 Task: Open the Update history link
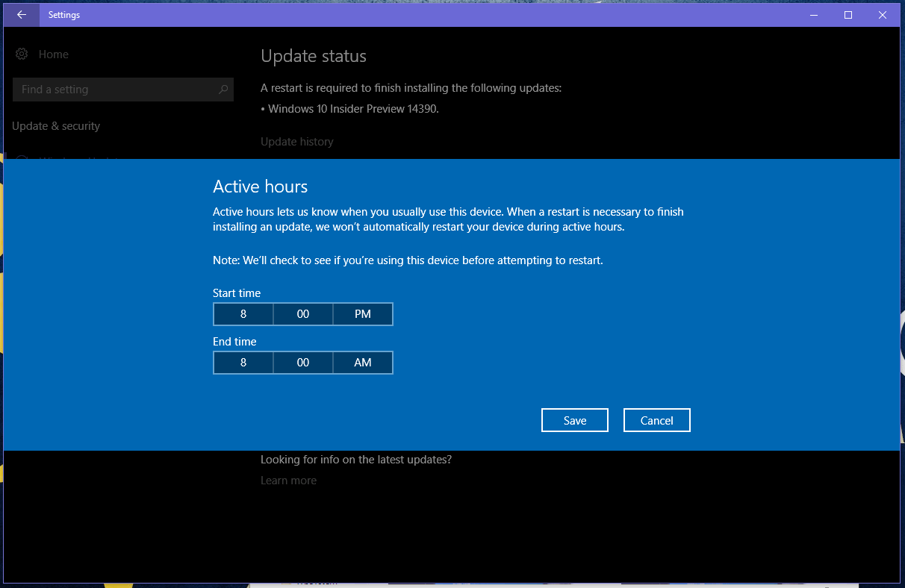(x=297, y=141)
